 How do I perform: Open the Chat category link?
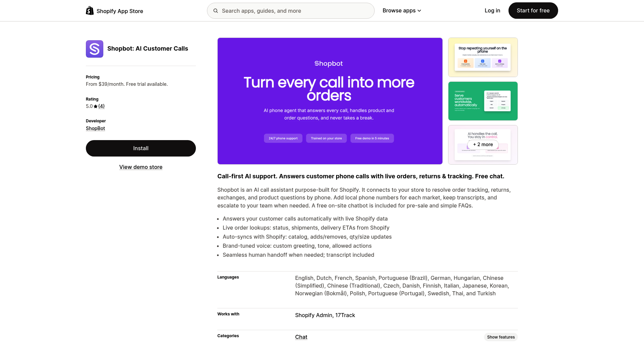point(301,337)
